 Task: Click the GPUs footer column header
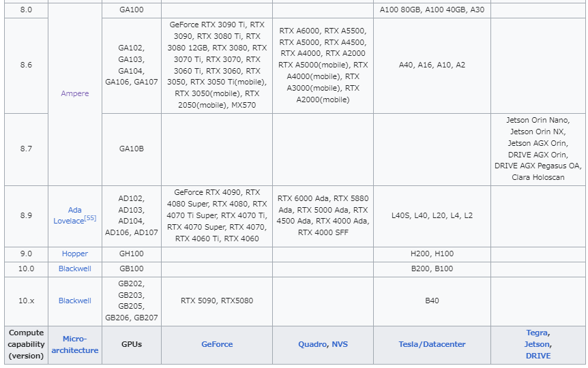point(131,345)
